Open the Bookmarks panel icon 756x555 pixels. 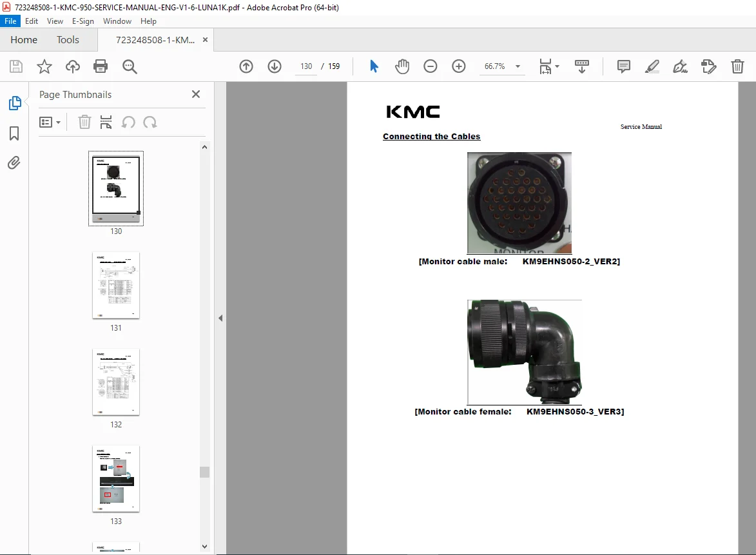click(14, 133)
